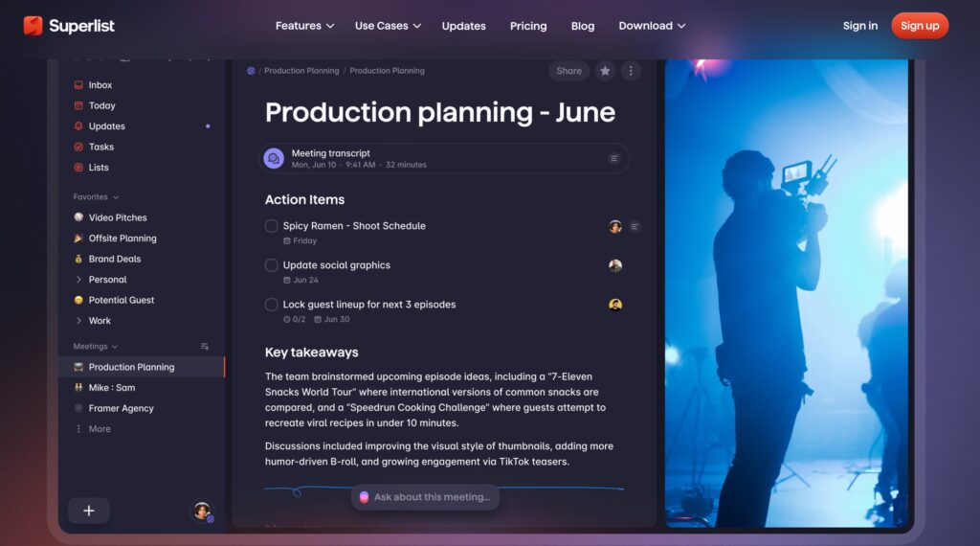The height and width of the screenshot is (546, 980).
Task: Open Potential Guest emoji icon
Action: tap(78, 300)
